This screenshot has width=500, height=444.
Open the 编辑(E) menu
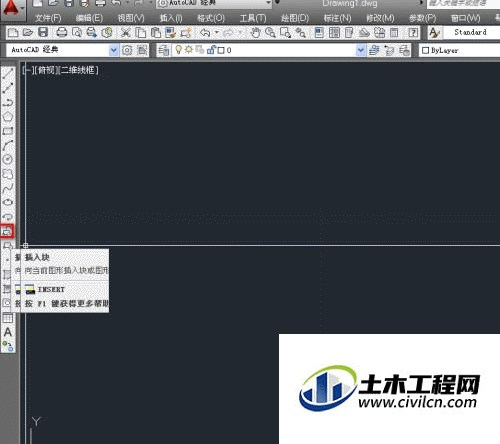pyautogui.click(x=89, y=18)
